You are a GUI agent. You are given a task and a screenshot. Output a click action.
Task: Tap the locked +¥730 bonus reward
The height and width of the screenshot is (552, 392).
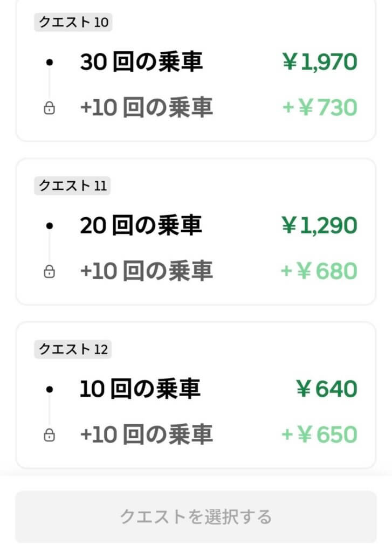point(319,108)
